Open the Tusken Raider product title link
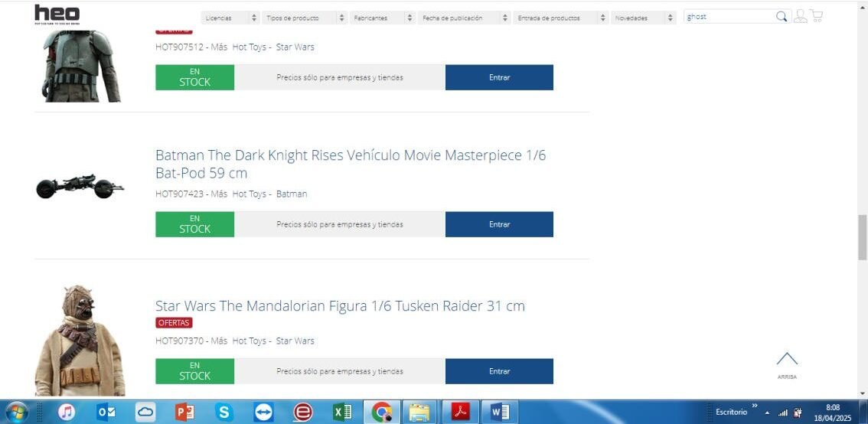868x424 pixels. [340, 306]
